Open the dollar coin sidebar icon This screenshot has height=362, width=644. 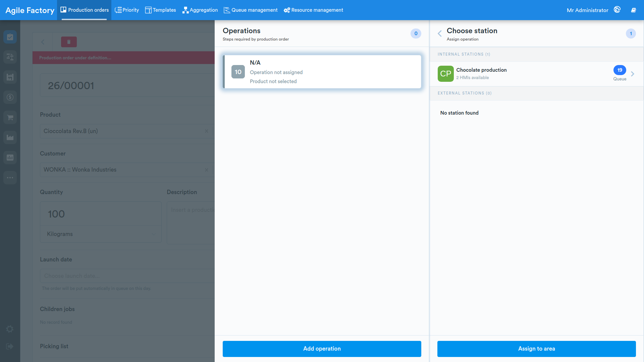pos(10,97)
